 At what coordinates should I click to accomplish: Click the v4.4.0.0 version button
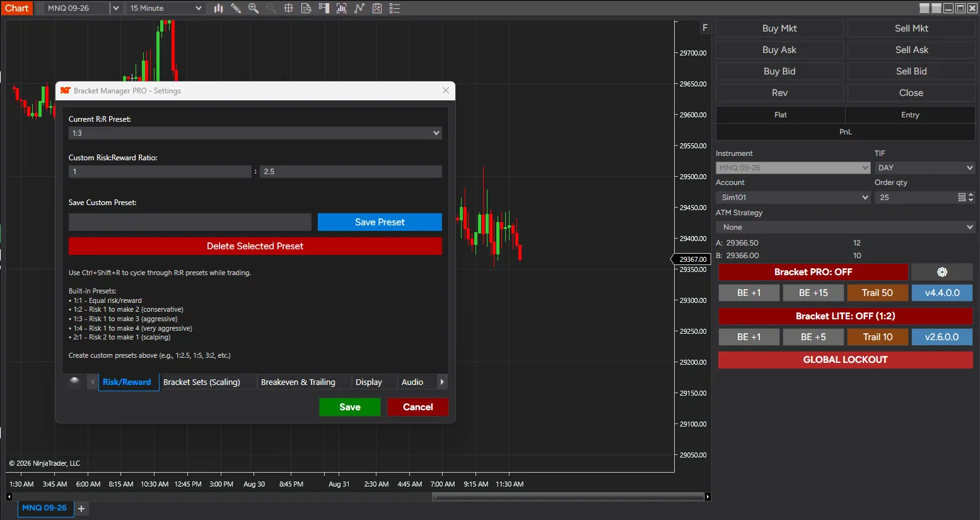[942, 293]
